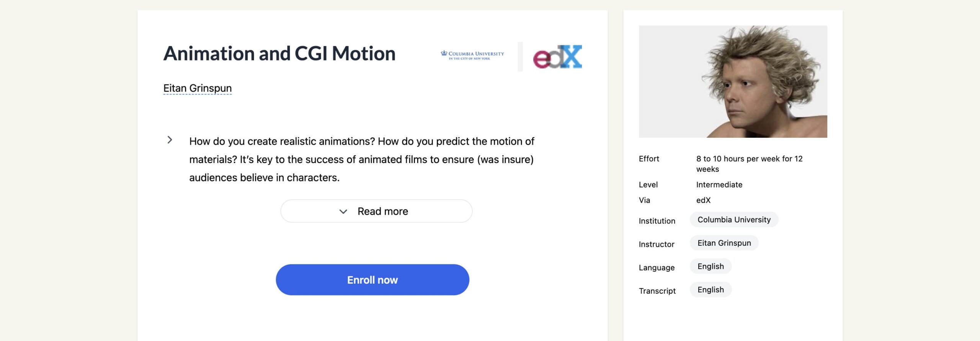Screen dimensions: 980x341
Task: Click the course description paragraph
Action: [362, 159]
